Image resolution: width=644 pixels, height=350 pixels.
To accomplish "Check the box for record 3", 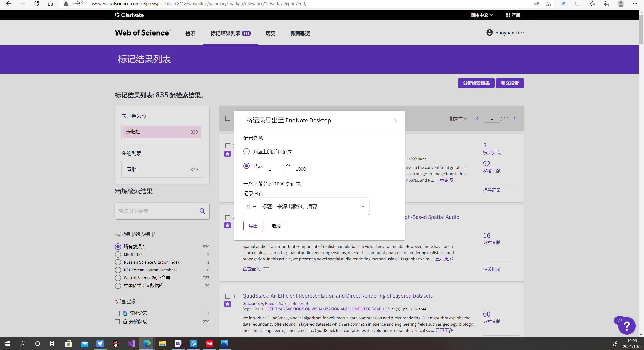I will 228,296.
